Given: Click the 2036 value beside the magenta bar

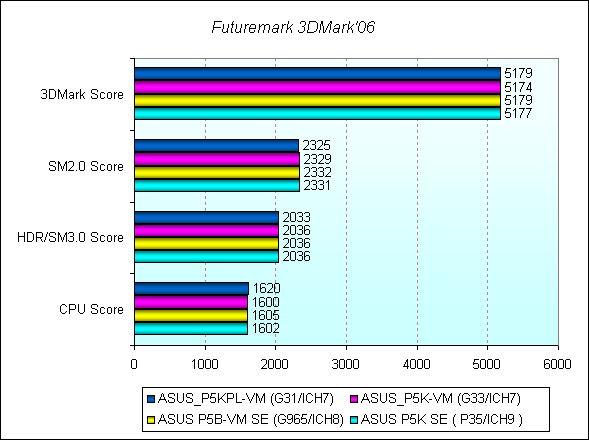Looking at the screenshot, I should click(x=297, y=230).
